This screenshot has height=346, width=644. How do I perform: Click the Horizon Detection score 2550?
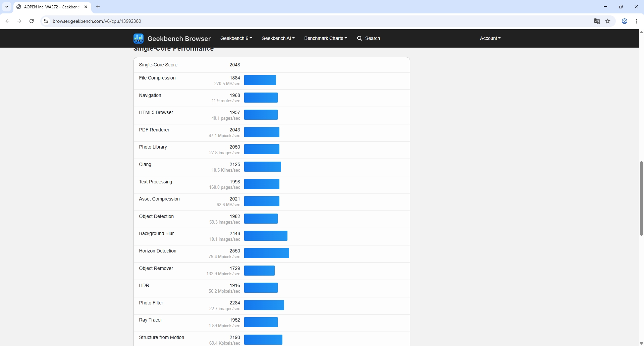(x=235, y=251)
